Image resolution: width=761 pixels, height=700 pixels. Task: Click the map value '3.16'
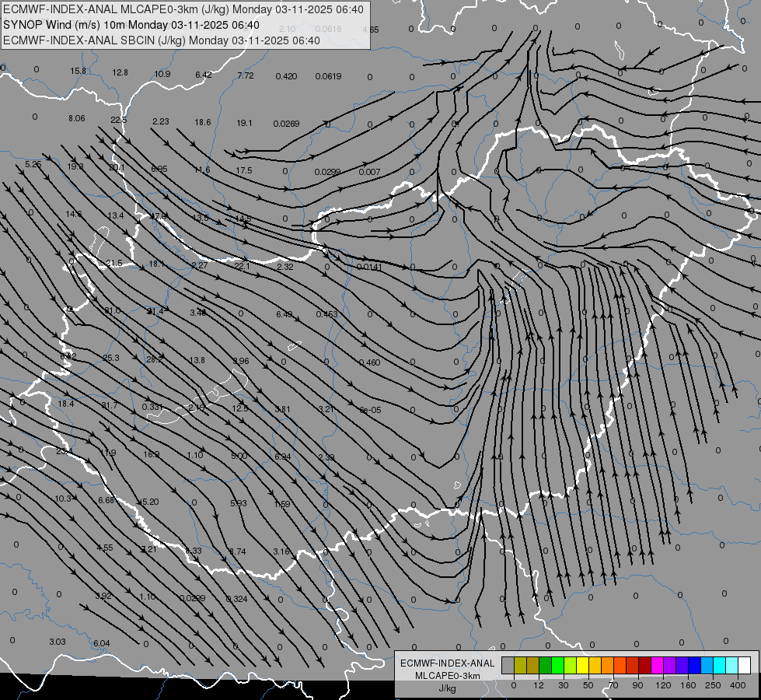click(281, 551)
